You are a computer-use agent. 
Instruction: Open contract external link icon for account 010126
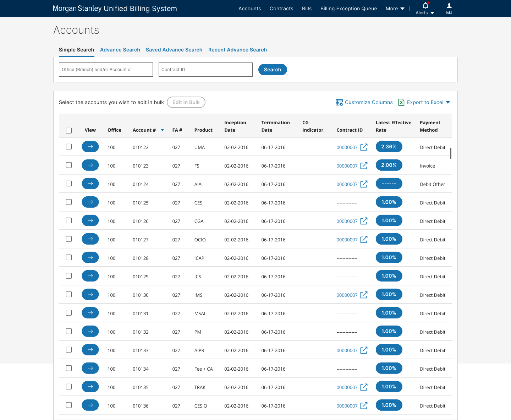tap(364, 221)
